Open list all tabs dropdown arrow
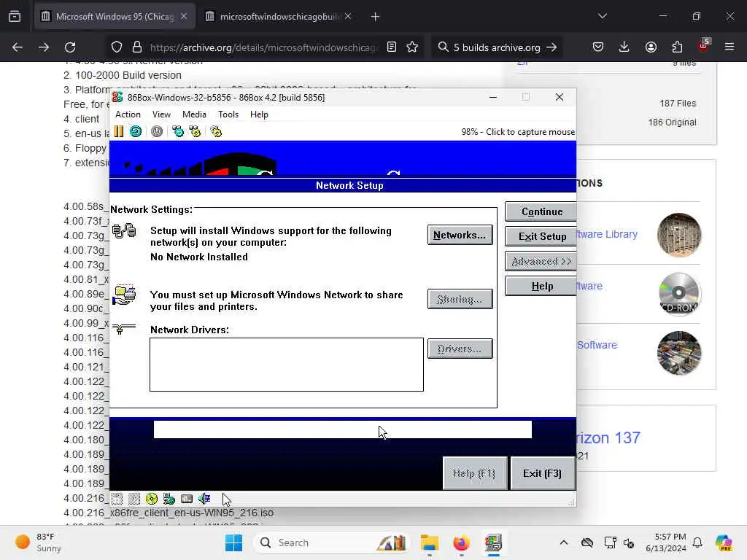 602,17
